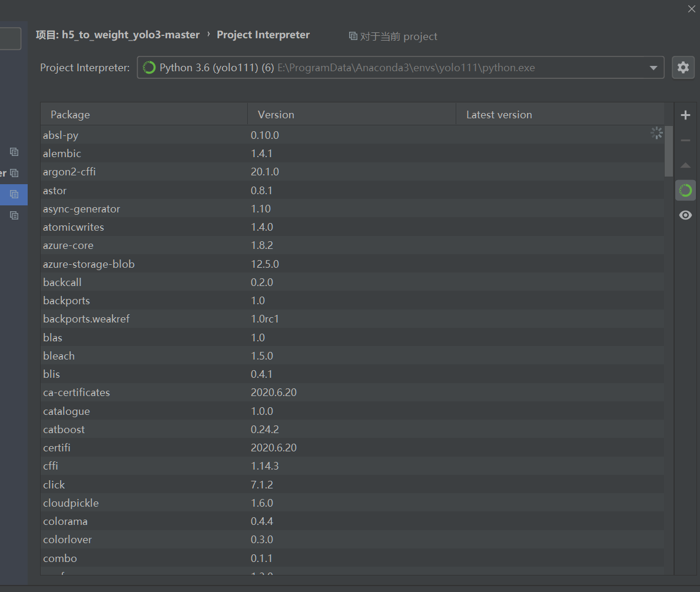Select the combo package row
Screen dimensions: 700x592
pyautogui.click(x=352, y=558)
